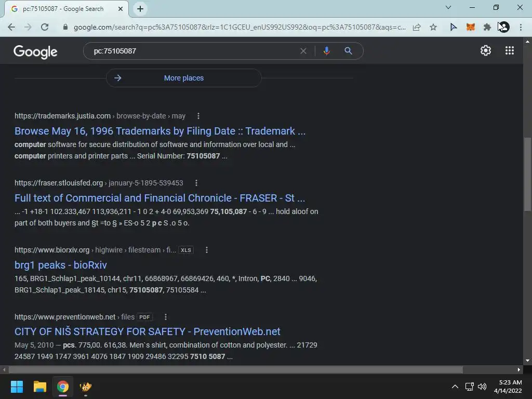The image size is (532, 399).
Task: Select the pc:75105087 Google Search tab
Action: tap(63, 9)
